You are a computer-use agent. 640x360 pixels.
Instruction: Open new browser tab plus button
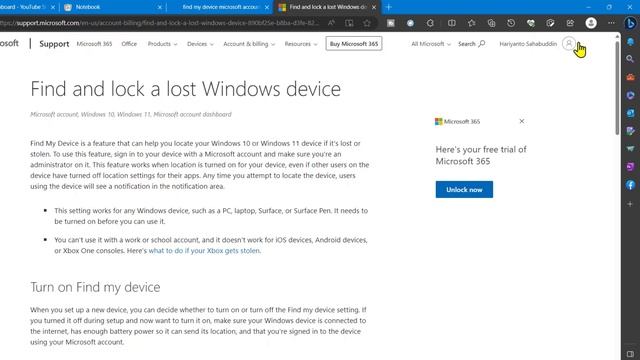click(x=389, y=7)
